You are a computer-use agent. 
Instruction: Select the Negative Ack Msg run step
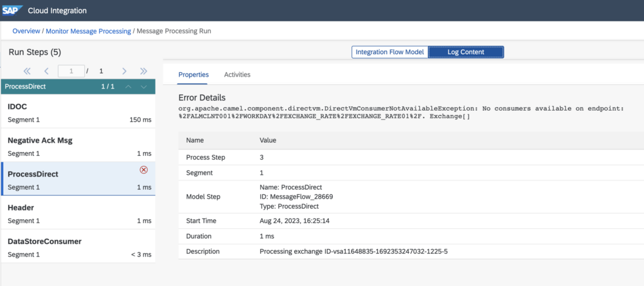point(78,145)
